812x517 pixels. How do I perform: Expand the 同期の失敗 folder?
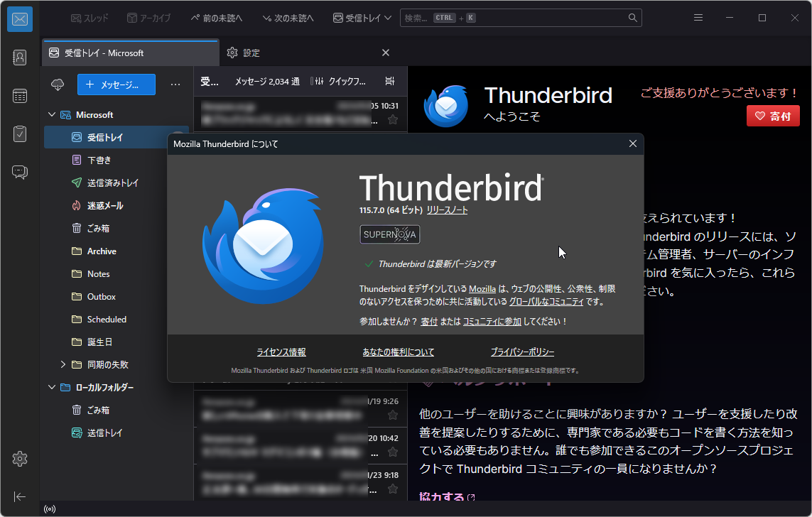[x=63, y=364]
